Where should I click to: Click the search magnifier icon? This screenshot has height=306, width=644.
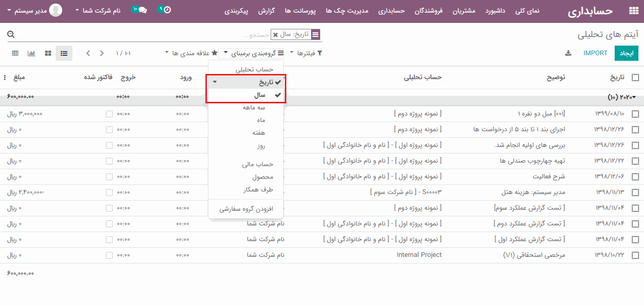[11, 34]
